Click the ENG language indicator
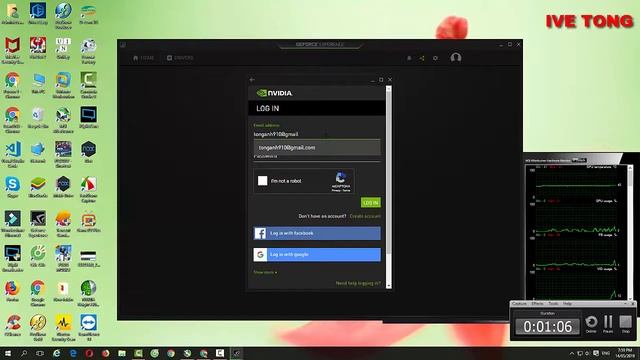Viewport: 640px width, 360px height. tap(606, 353)
